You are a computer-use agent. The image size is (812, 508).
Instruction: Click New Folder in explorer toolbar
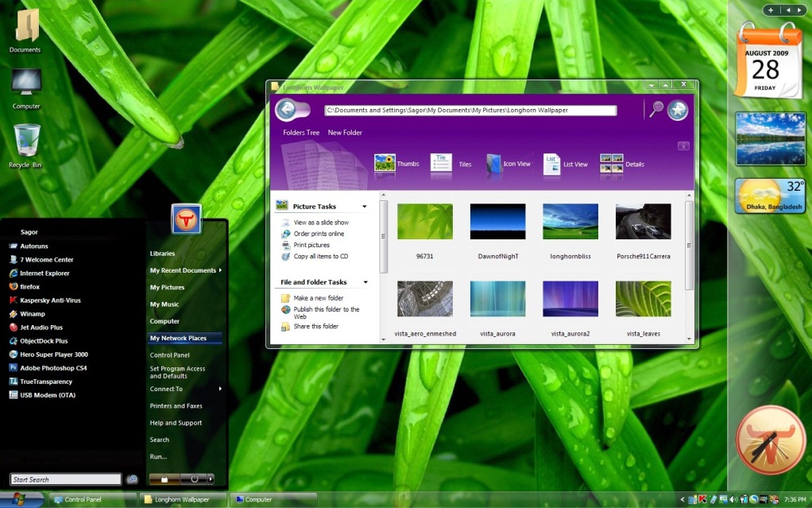tap(344, 133)
